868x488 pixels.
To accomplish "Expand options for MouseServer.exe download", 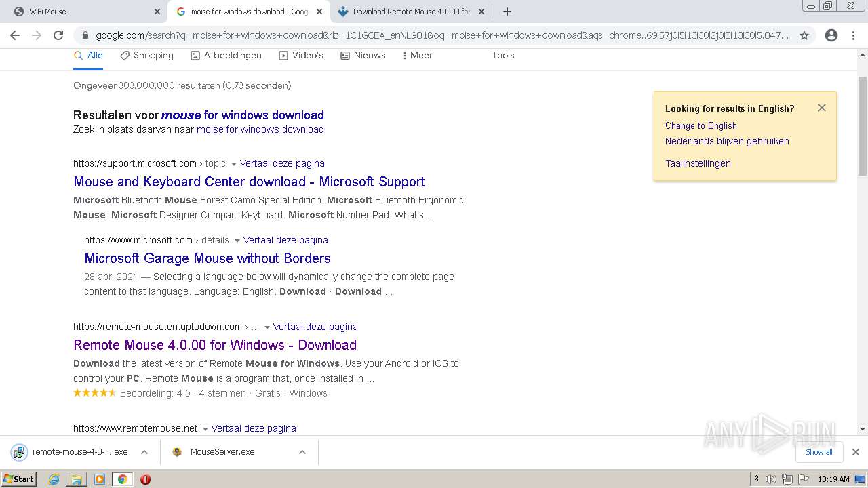I will point(302,452).
